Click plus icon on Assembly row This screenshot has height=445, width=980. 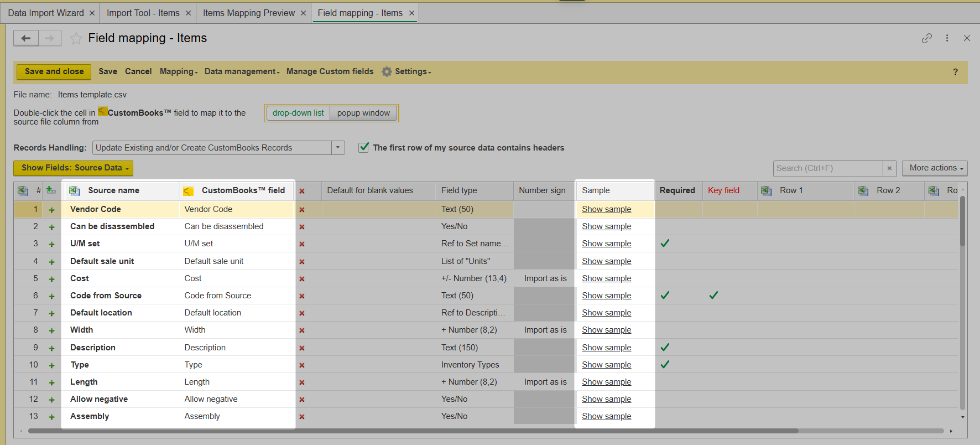pos(51,417)
